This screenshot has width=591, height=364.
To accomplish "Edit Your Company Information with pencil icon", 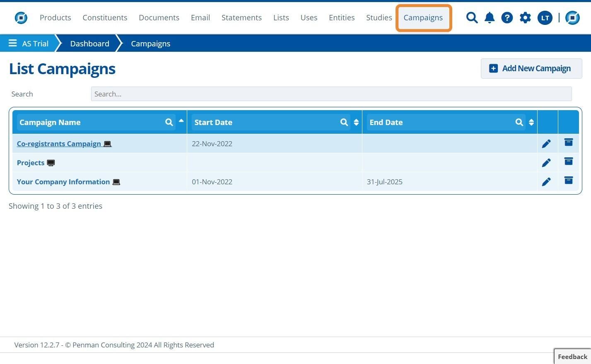I will pyautogui.click(x=546, y=182).
